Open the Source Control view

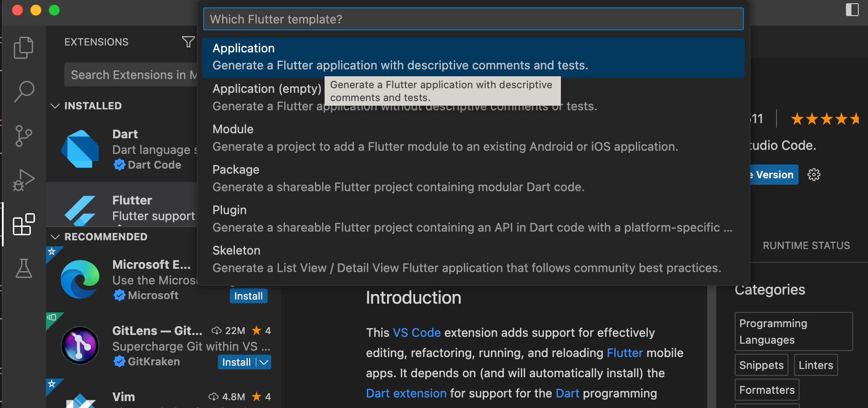[x=23, y=136]
